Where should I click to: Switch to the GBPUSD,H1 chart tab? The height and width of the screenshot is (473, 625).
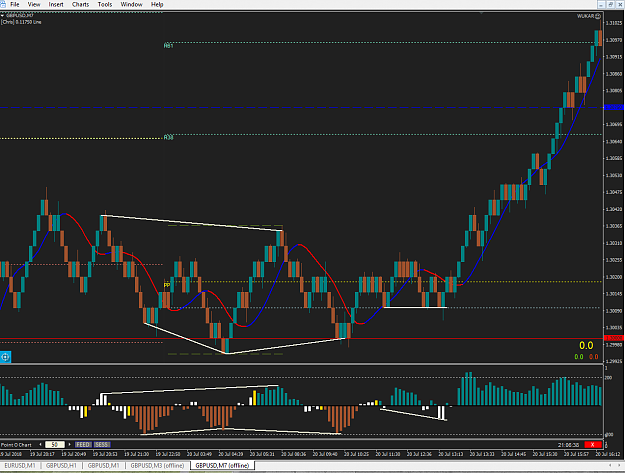click(61, 465)
